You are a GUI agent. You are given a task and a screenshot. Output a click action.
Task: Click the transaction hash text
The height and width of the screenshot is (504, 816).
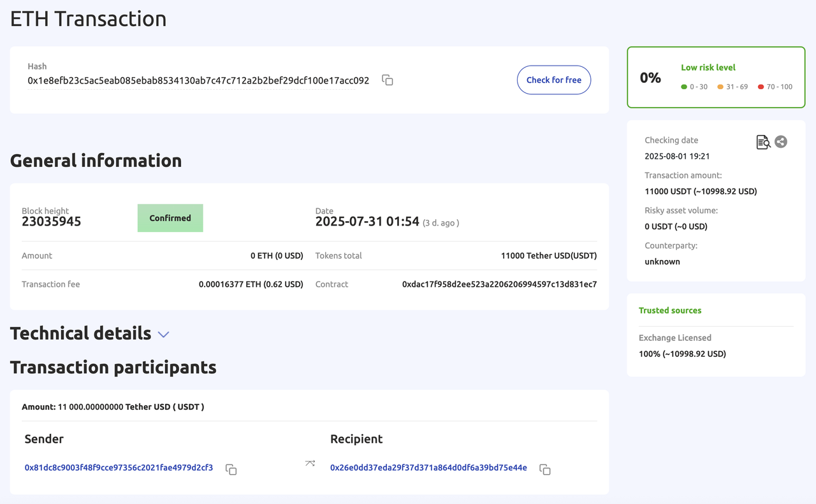(198, 81)
